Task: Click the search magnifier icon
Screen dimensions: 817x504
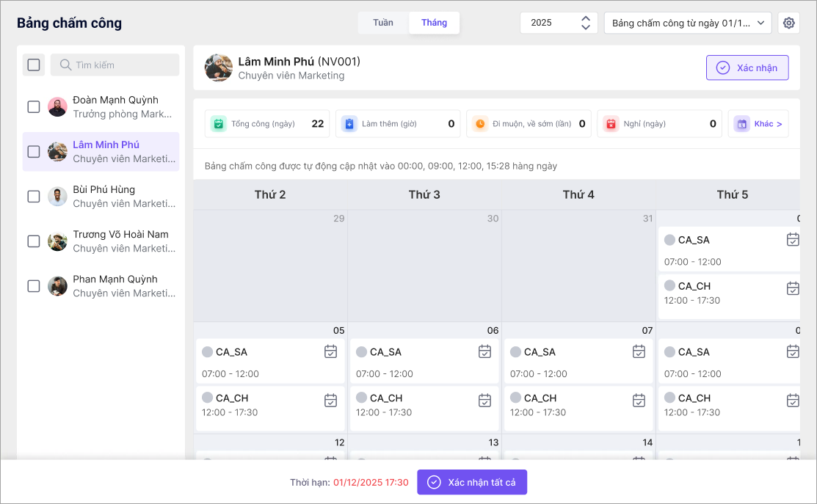Action: point(65,65)
